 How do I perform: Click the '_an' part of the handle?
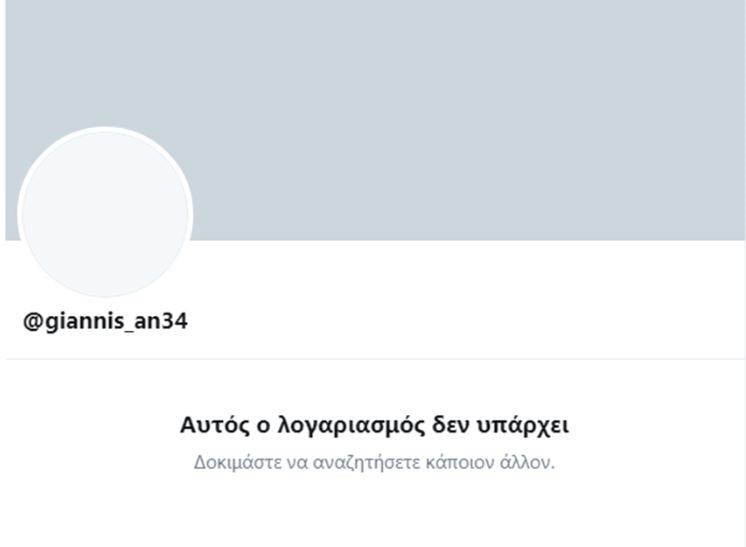pyautogui.click(x=140, y=323)
